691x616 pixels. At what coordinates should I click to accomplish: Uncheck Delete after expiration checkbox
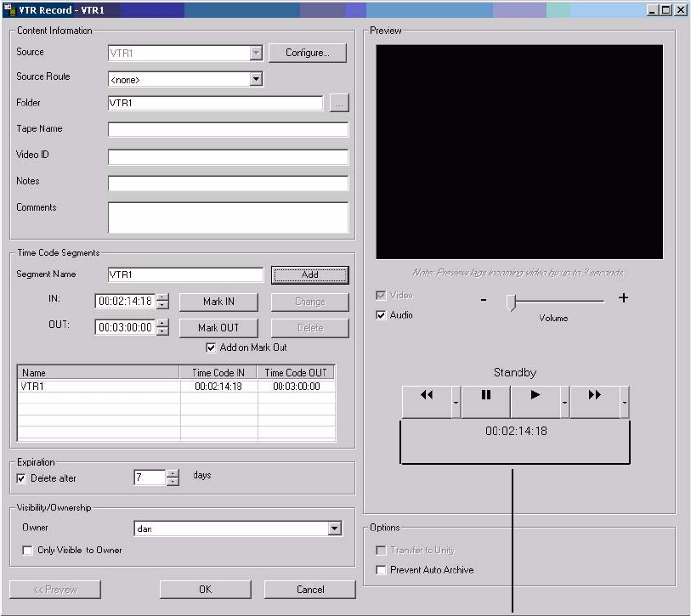pyautogui.click(x=20, y=478)
